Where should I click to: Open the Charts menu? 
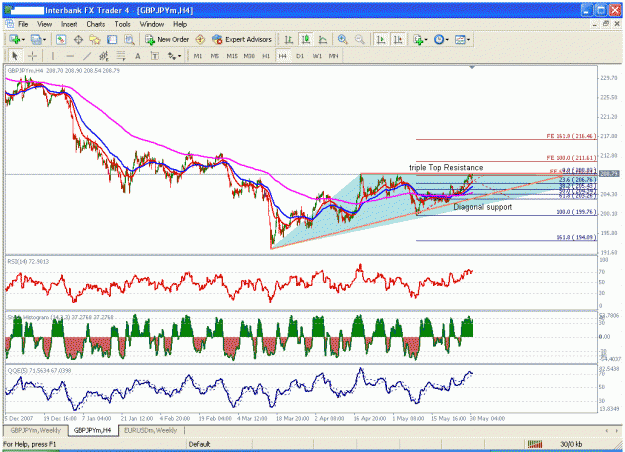[96, 24]
